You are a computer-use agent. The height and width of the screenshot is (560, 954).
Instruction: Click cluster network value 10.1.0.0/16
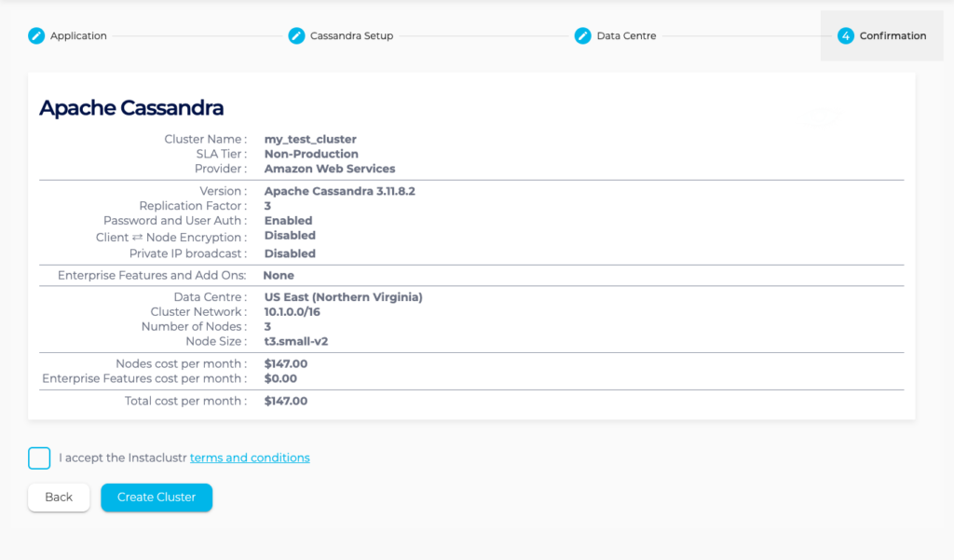(292, 311)
